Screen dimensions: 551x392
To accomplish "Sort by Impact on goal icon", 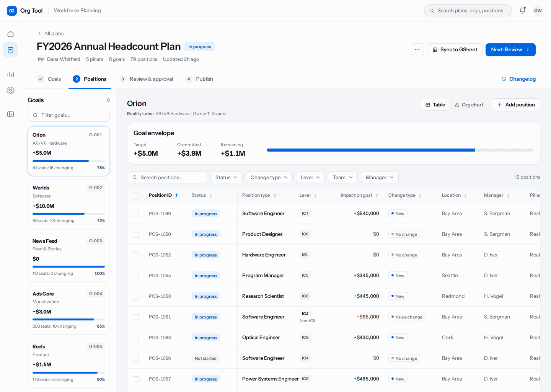I will pos(377,195).
